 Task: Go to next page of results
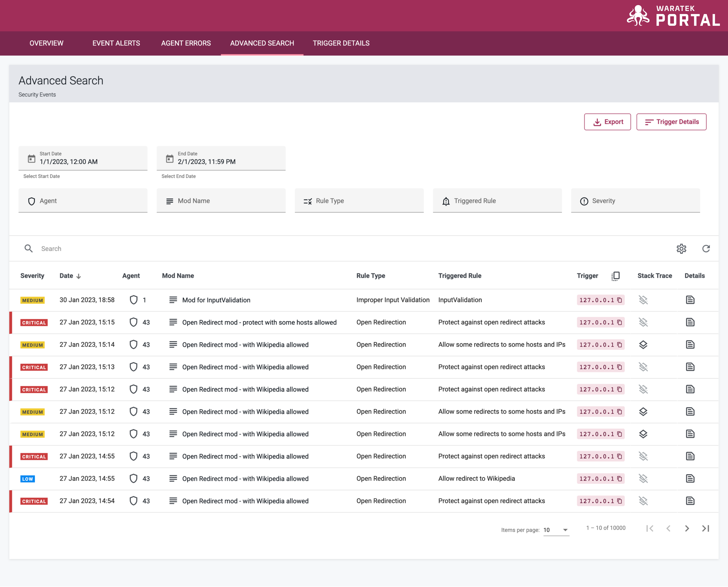(687, 528)
